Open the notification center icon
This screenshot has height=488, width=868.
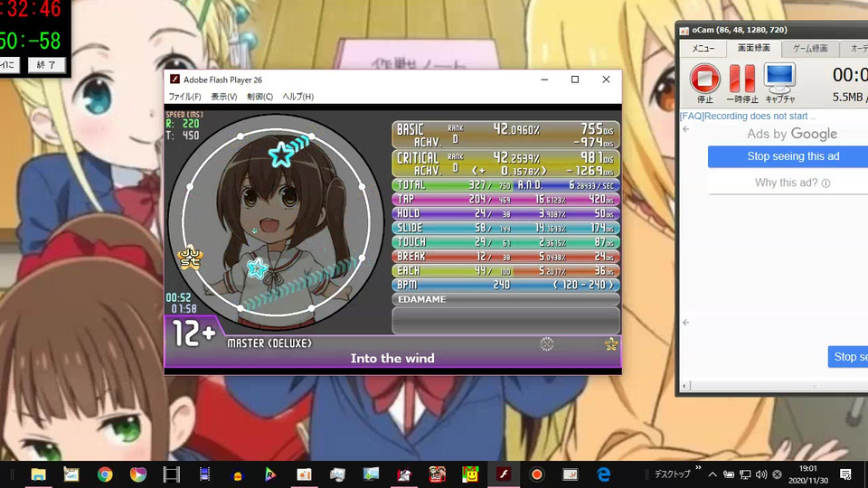click(845, 474)
